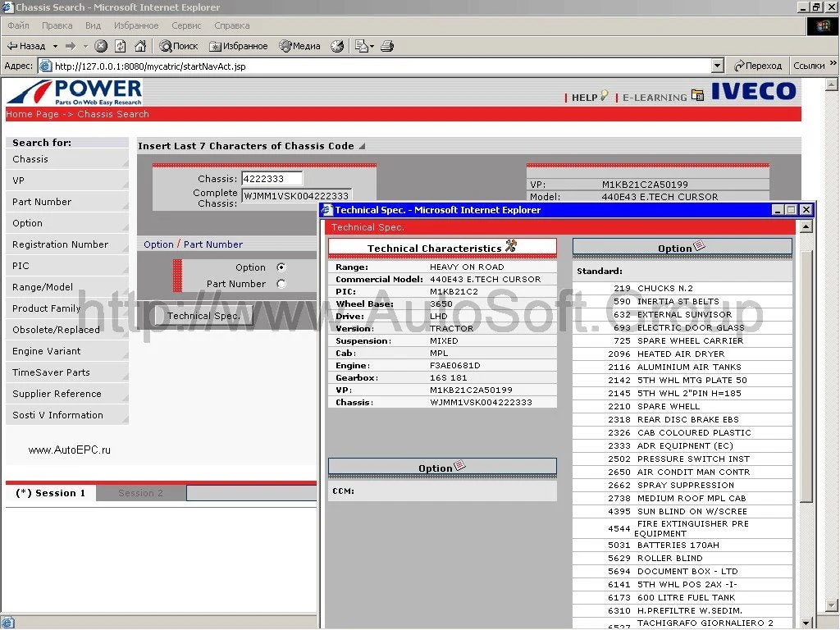Viewport: 840px width, 630px height.
Task: Click the Stop loading toolbar icon
Action: tap(101, 46)
